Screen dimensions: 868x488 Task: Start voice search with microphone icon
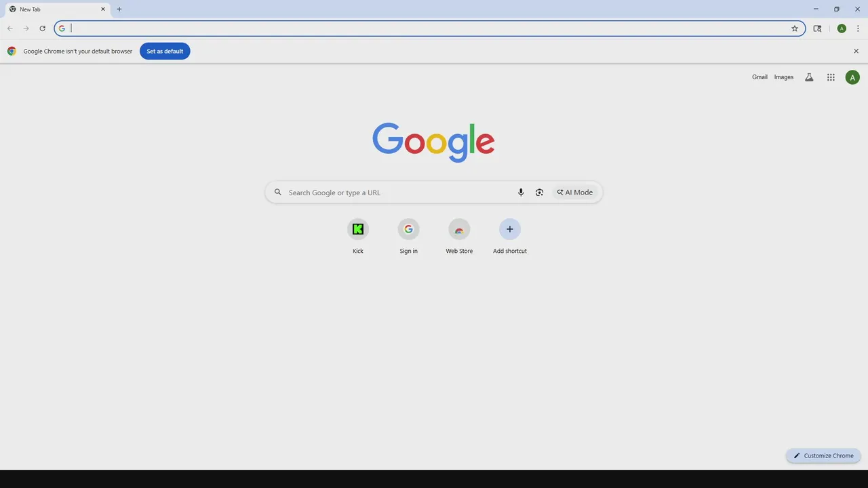521,192
